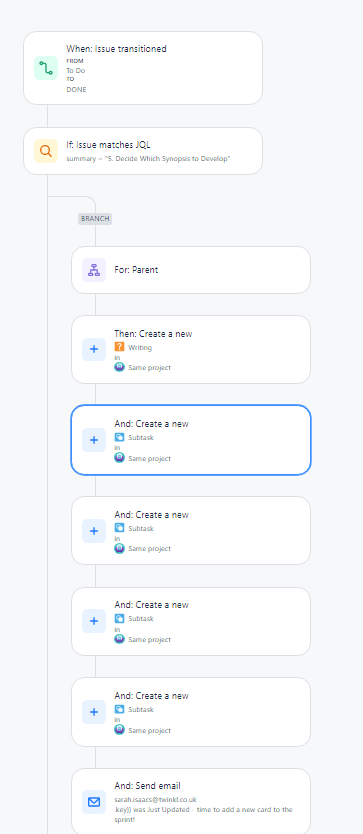Open And: Send email action card
363x834 pixels.
point(191,802)
